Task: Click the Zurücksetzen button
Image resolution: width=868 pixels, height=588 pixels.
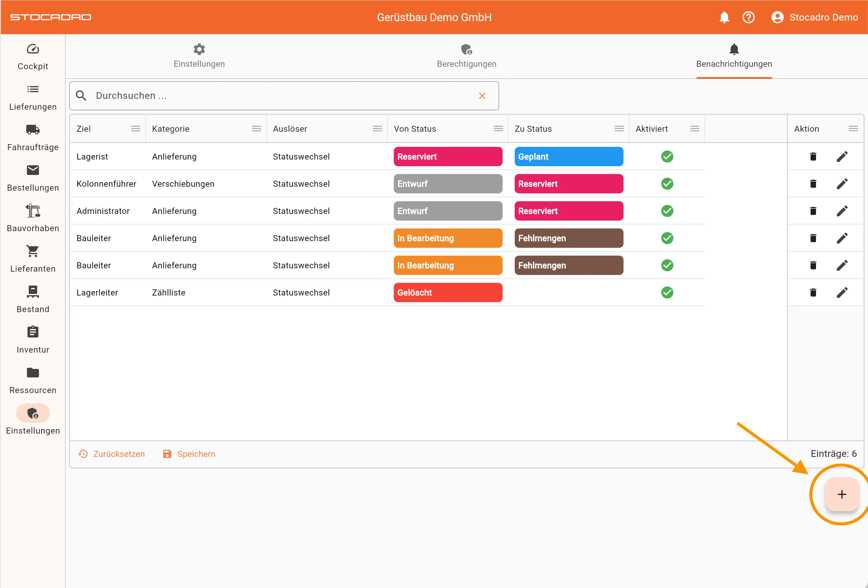Action: 112,454
